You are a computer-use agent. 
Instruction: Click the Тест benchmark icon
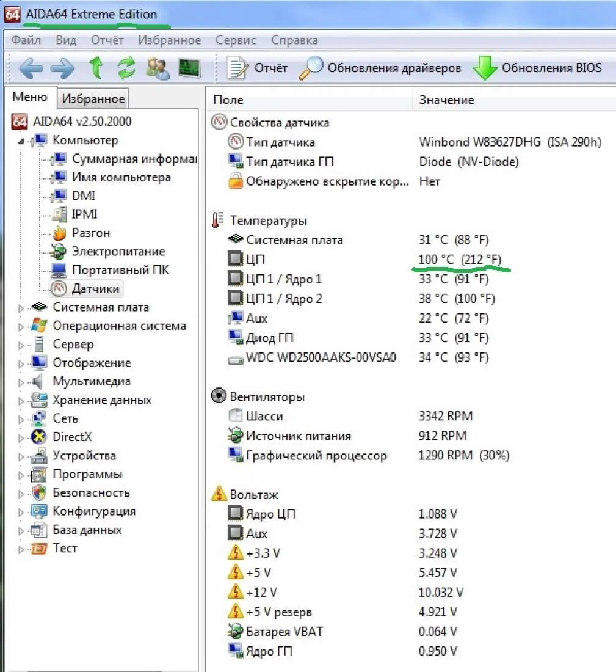point(39,549)
